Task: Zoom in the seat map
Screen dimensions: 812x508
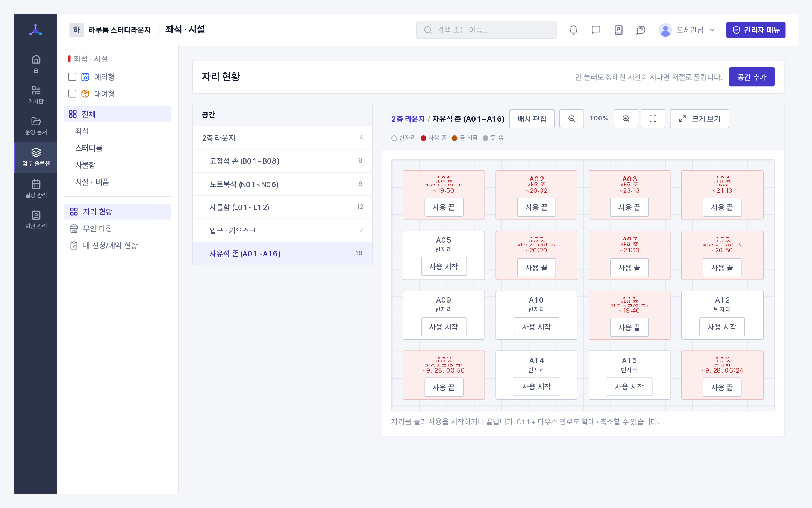Action: (x=626, y=119)
